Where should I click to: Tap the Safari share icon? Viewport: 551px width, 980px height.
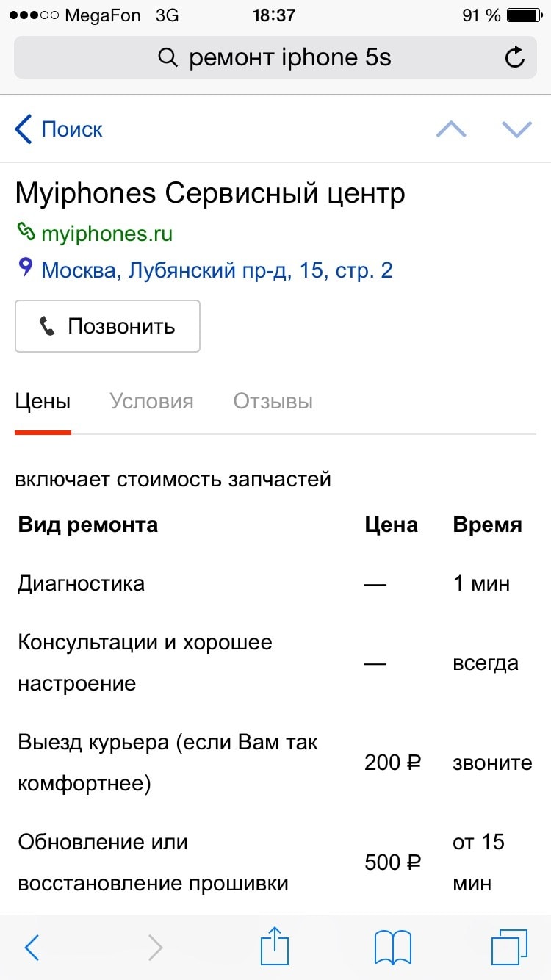pos(275,947)
